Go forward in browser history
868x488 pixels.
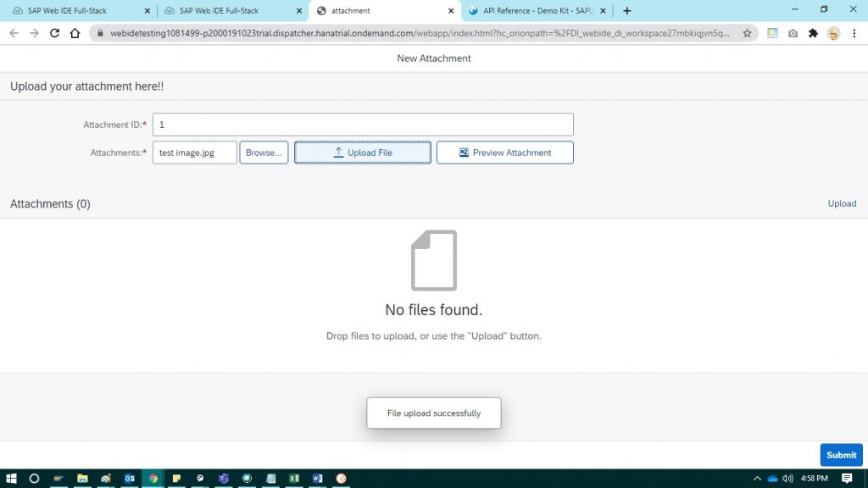pos(34,33)
